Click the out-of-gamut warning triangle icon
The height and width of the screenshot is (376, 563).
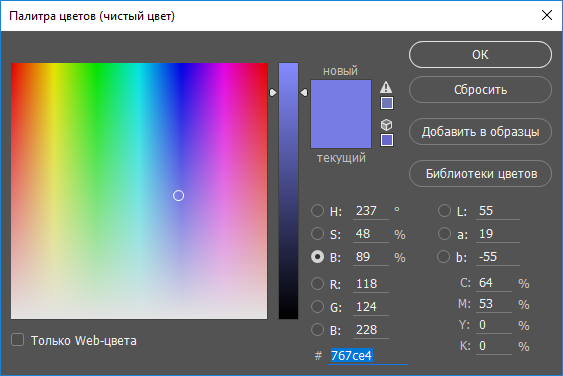[x=386, y=87]
